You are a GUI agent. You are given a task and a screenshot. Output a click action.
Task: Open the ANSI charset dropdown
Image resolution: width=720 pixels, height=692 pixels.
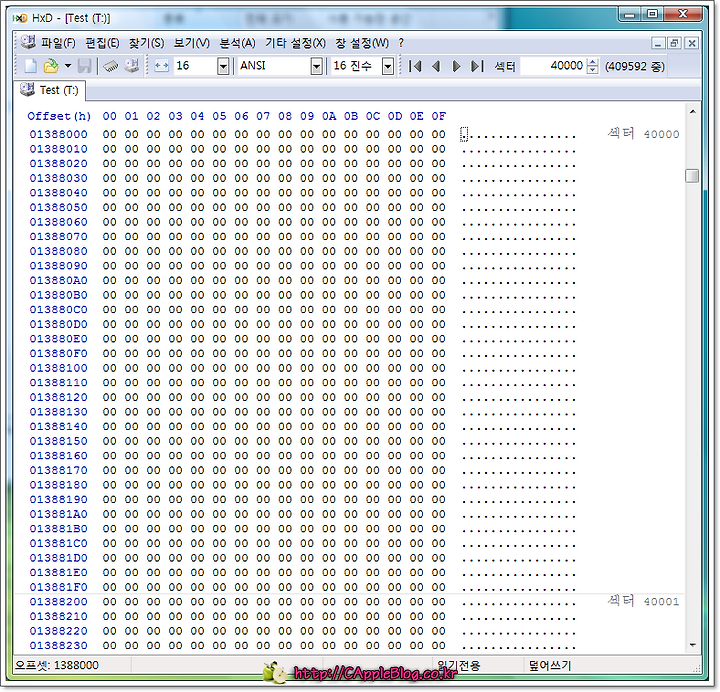316,67
